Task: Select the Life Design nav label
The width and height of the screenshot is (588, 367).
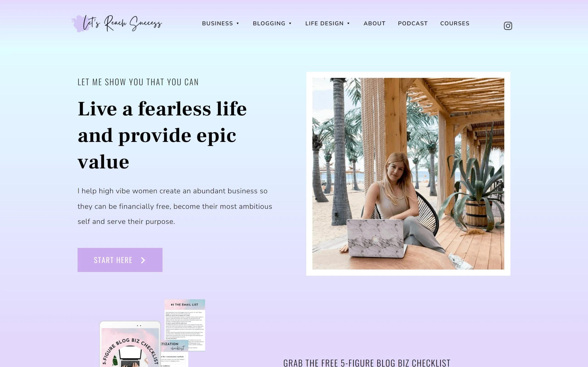Action: tap(324, 23)
